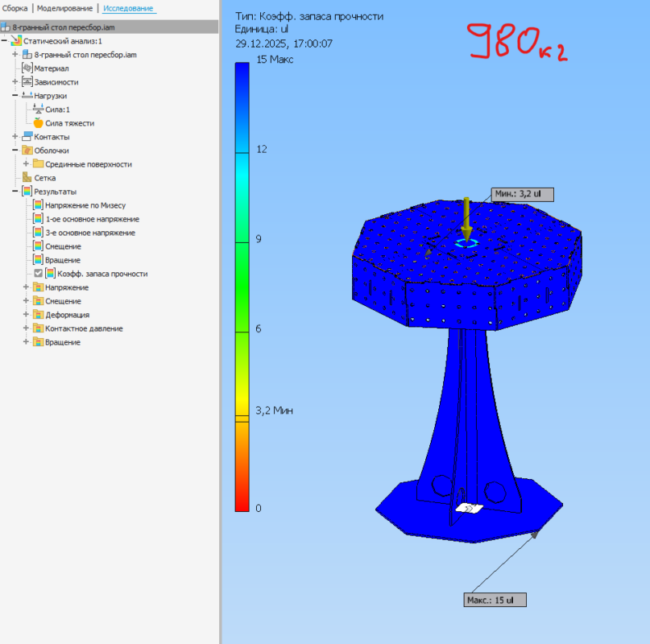
Task: Select the Зависимости constraints icon
Action: [27, 82]
